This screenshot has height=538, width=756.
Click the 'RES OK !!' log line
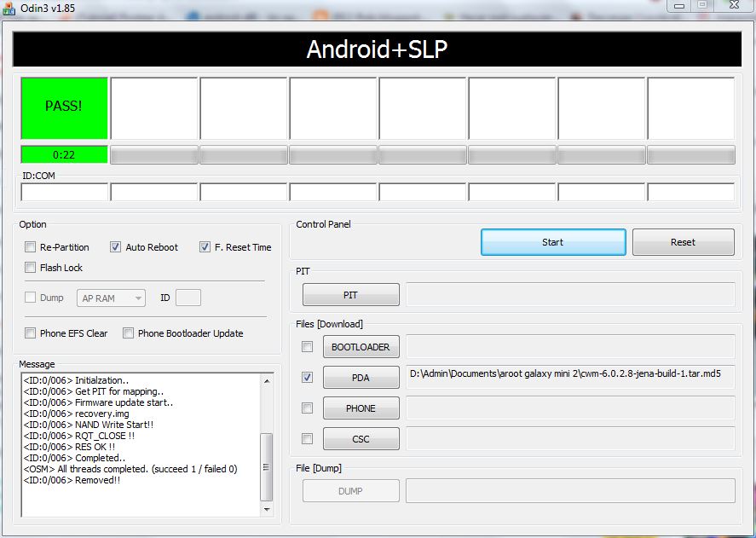tap(69, 447)
